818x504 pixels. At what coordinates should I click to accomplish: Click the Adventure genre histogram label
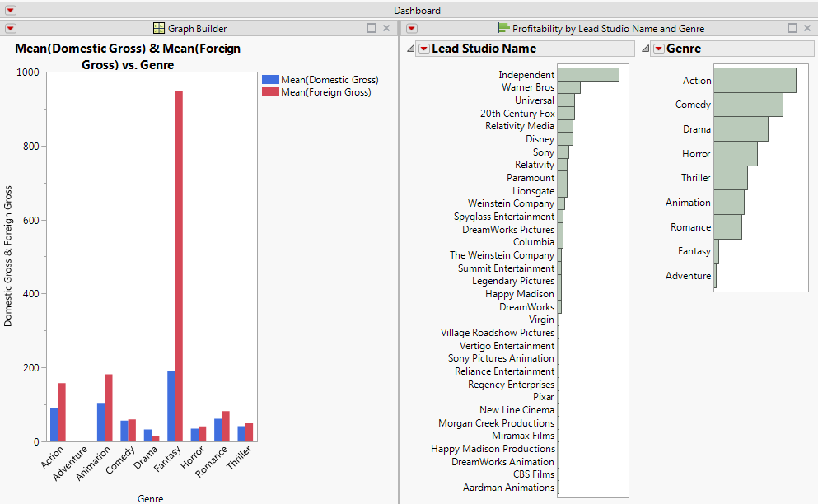(688, 276)
